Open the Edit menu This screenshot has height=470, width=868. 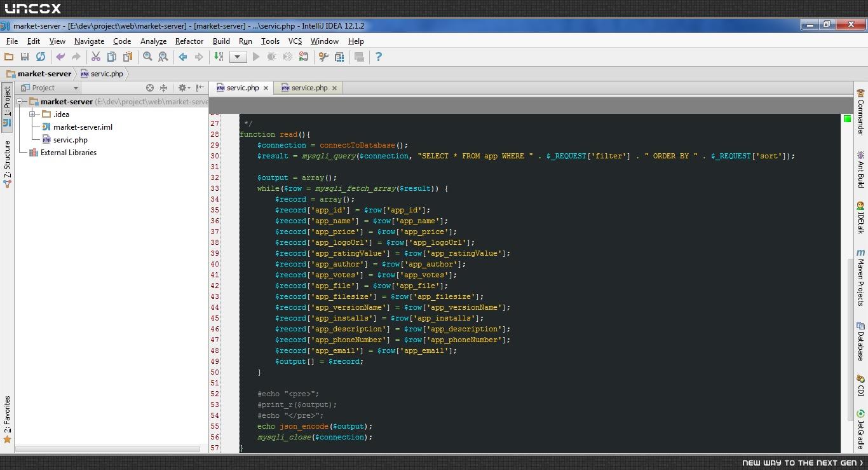[x=34, y=41]
